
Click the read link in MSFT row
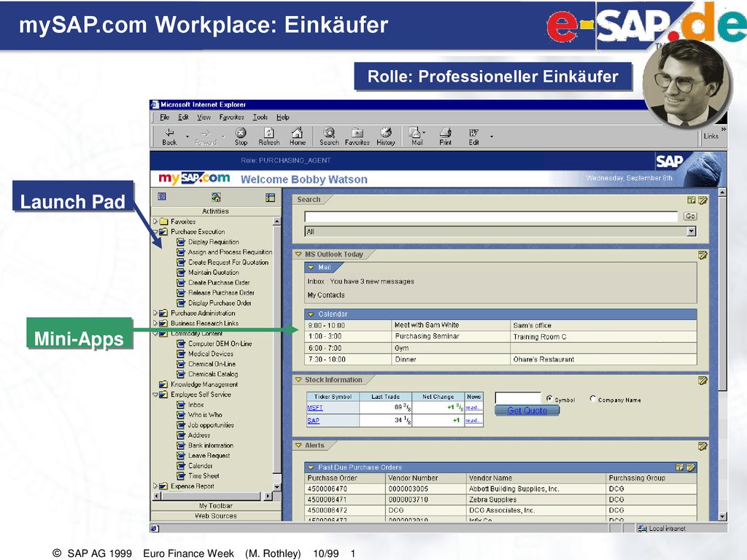(x=472, y=408)
